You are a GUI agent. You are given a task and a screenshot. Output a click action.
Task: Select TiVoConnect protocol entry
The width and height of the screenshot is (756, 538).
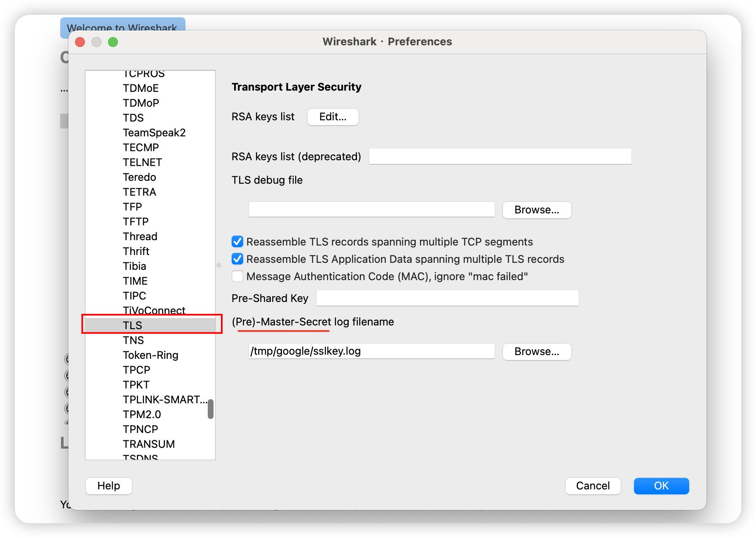(150, 311)
